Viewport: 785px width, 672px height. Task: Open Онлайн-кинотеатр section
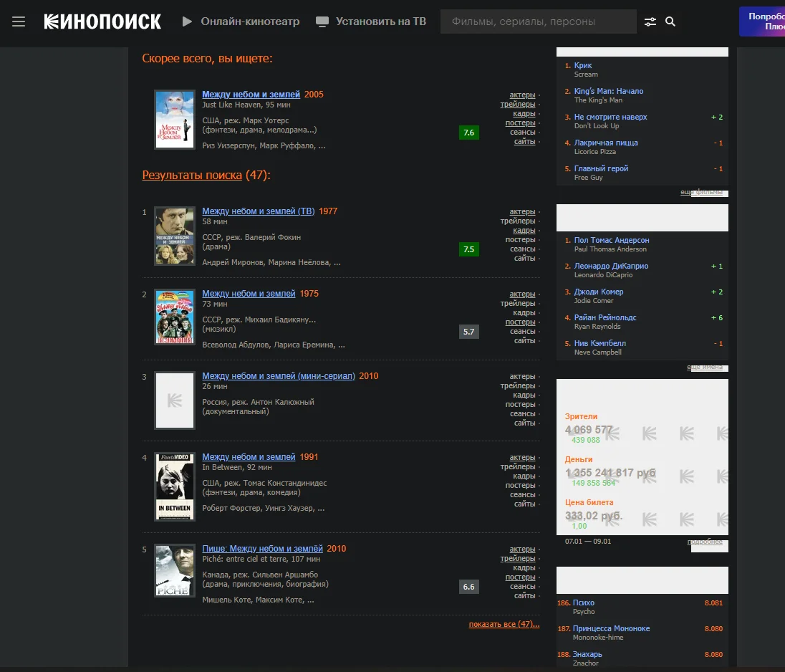click(241, 21)
